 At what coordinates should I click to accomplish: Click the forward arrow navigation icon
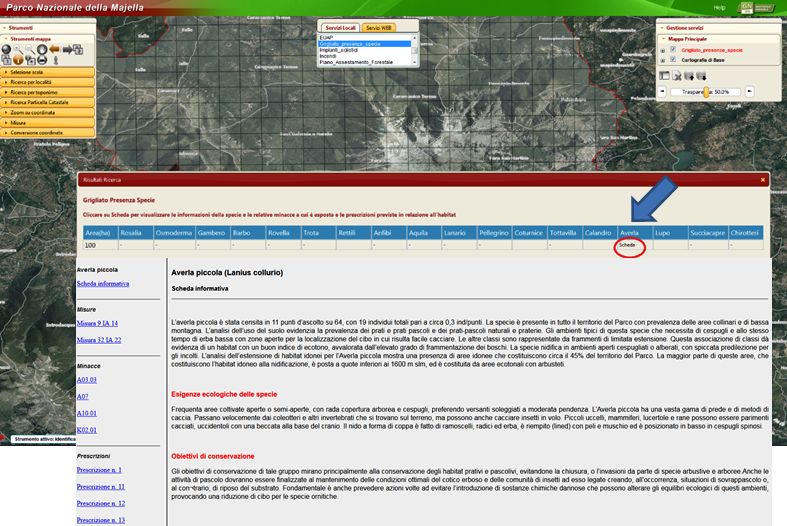(67, 49)
